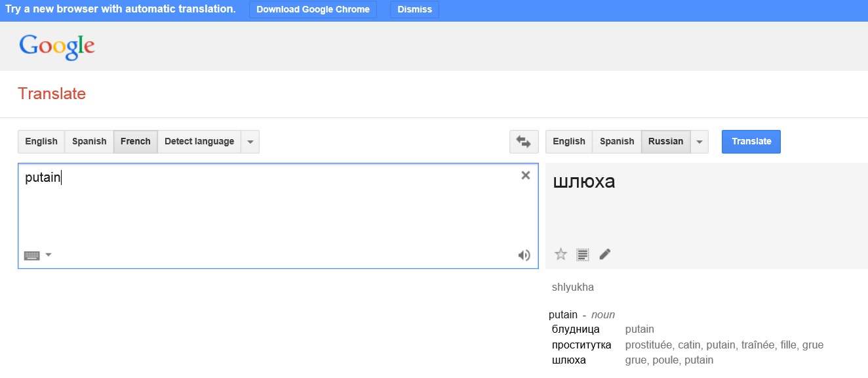Click the Google logo
Image resolution: width=868 pixels, height=378 pixels.
point(57,46)
